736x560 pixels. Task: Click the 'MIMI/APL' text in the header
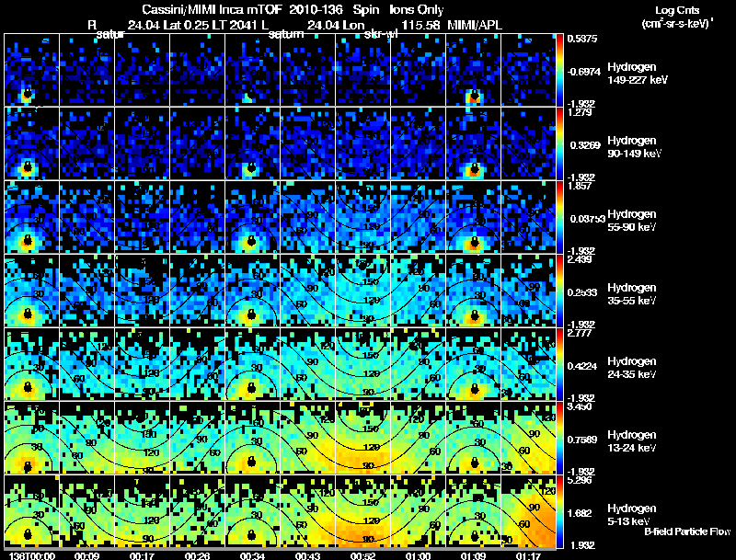475,25
